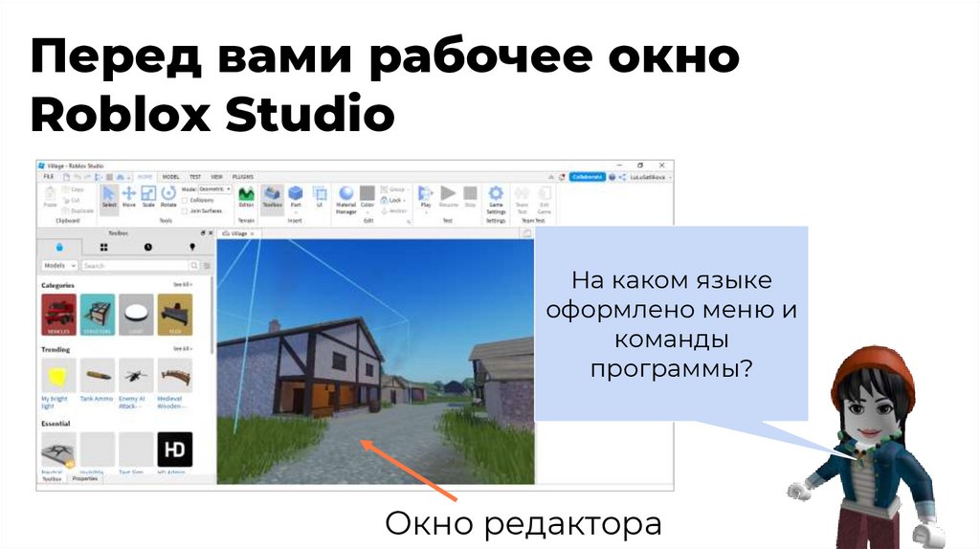
Task: Open the UI insert button
Action: pos(320,197)
